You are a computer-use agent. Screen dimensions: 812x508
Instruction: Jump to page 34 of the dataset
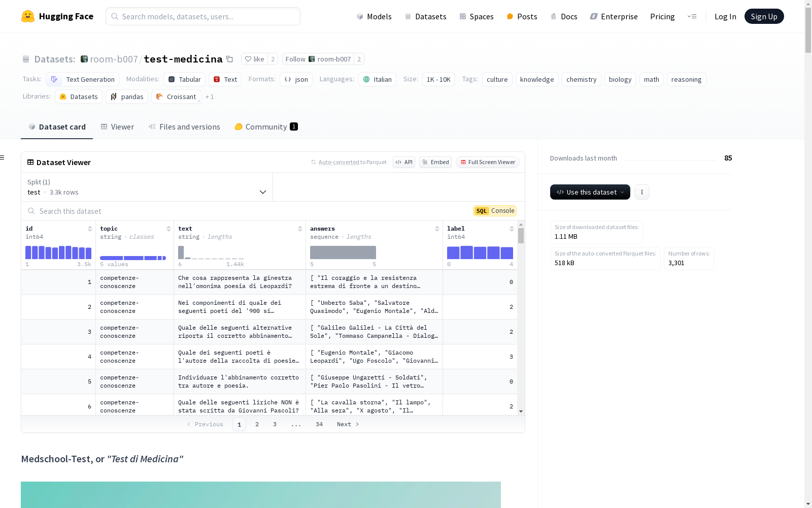319,424
